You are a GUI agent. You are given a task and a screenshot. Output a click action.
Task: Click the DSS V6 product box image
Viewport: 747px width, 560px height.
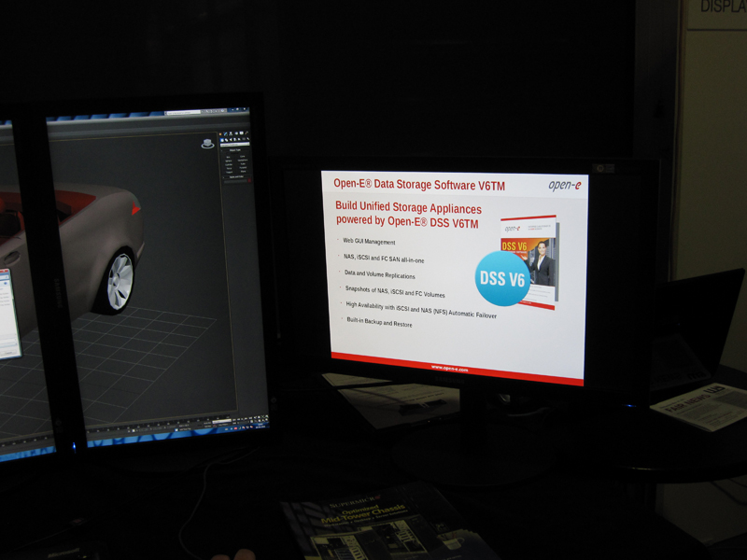[529, 261]
